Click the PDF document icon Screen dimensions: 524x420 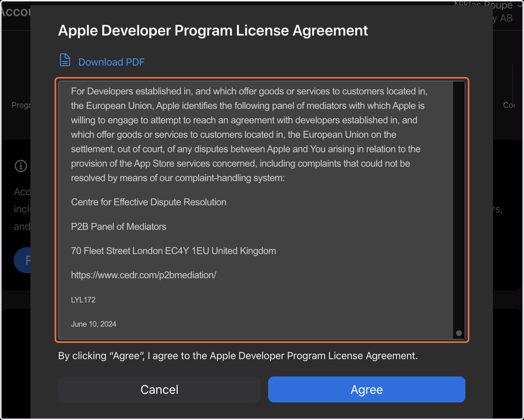(x=65, y=60)
